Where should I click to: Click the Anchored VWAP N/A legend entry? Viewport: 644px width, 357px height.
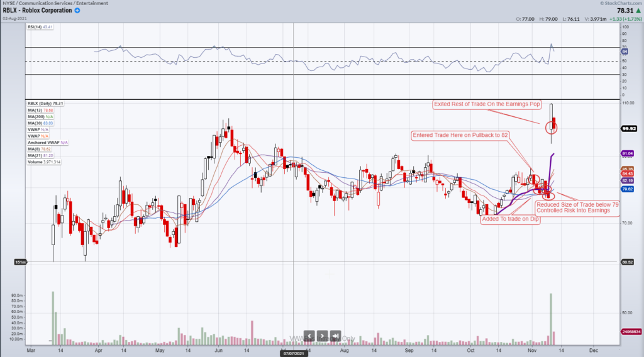coord(48,143)
